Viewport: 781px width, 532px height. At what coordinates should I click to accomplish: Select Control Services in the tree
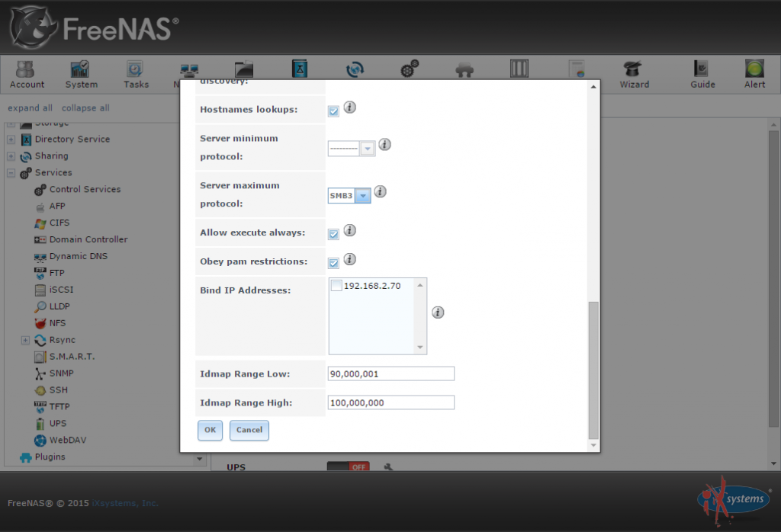[x=85, y=189]
